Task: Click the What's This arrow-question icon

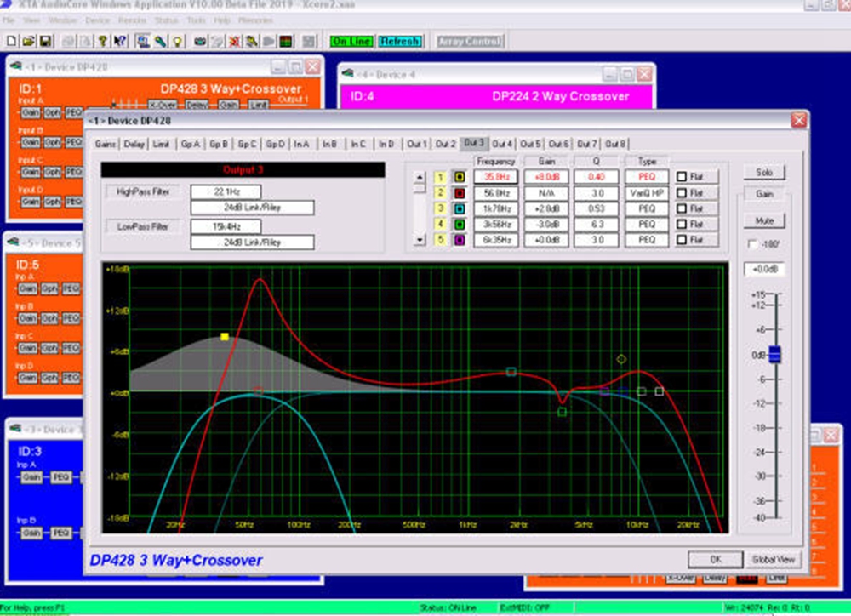Action: 120,41
